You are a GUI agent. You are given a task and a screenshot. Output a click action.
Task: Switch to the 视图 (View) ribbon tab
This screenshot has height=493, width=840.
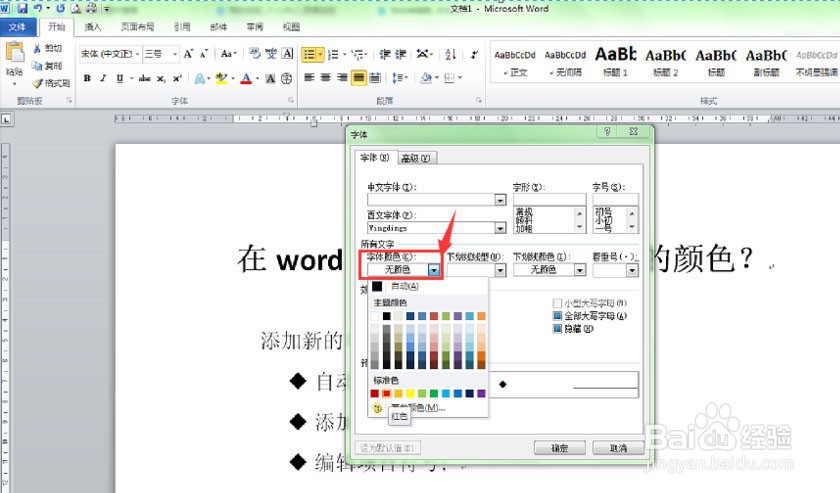click(x=291, y=27)
